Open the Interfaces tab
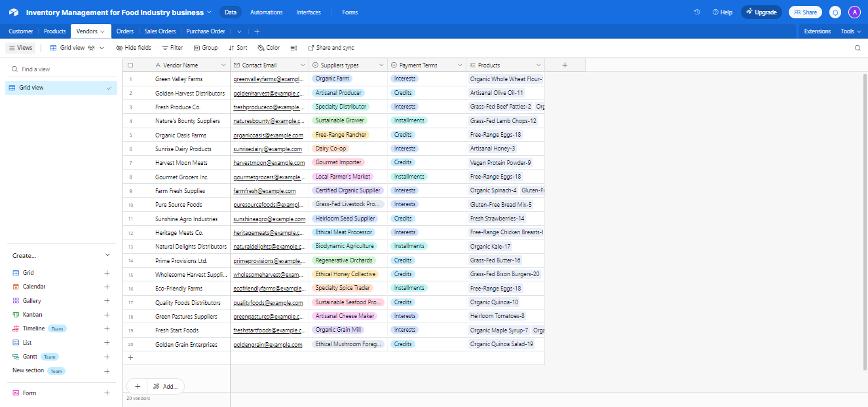Image resolution: width=868 pixels, height=407 pixels. click(309, 12)
